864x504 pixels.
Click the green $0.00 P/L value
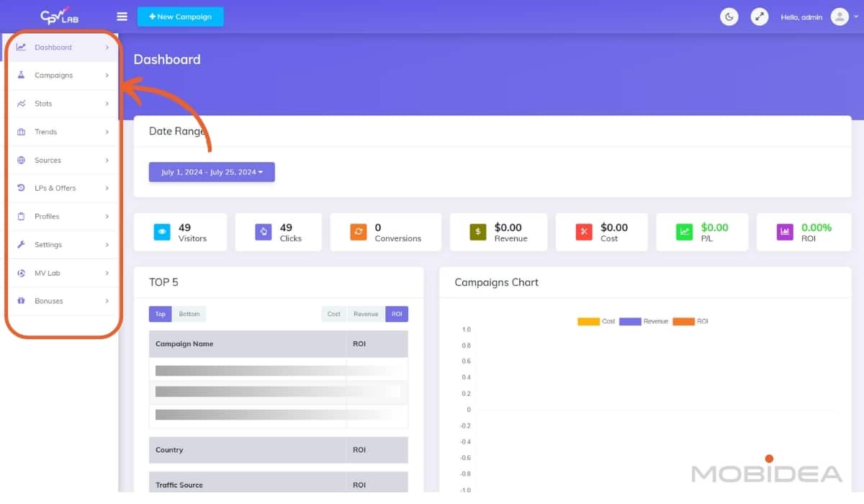coord(715,228)
